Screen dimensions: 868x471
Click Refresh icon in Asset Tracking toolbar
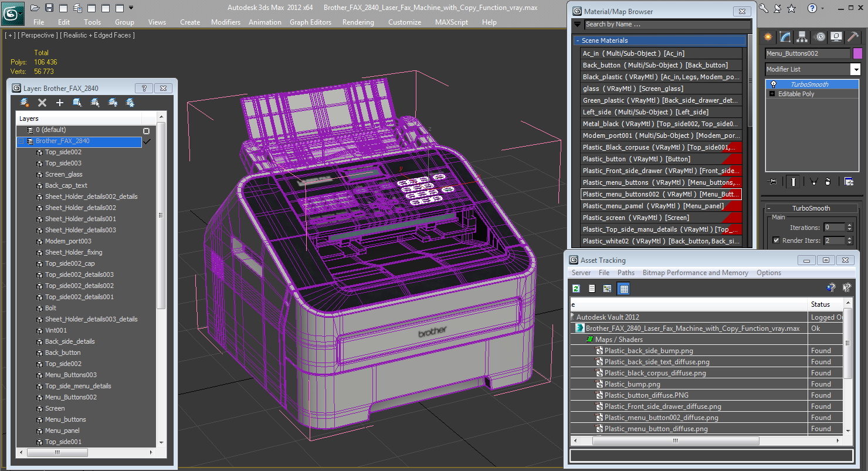point(577,289)
